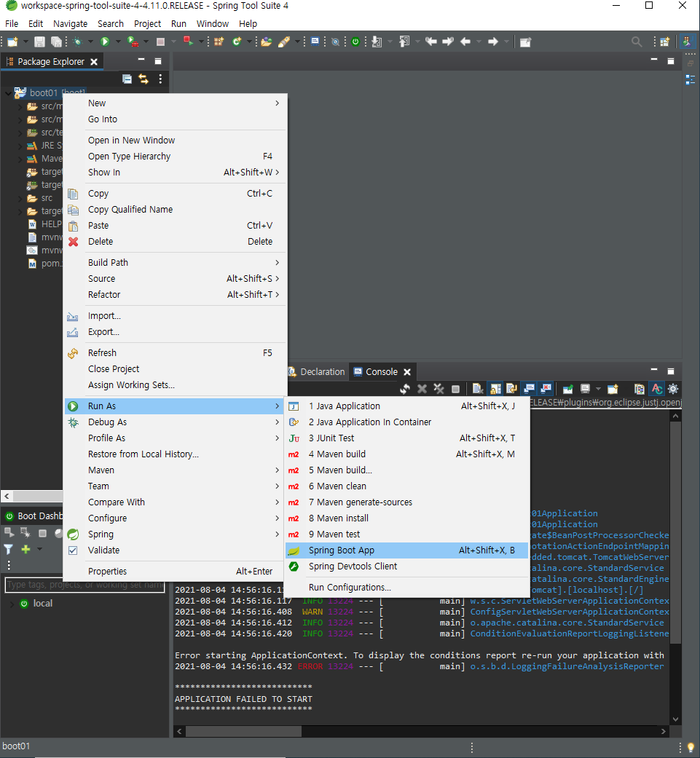700x758 pixels.
Task: Open Package Explorer view menu (three dots)
Action: pos(160,79)
